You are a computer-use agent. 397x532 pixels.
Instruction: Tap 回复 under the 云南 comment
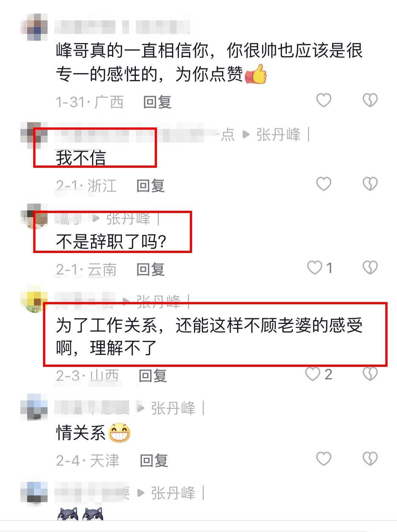click(x=151, y=269)
